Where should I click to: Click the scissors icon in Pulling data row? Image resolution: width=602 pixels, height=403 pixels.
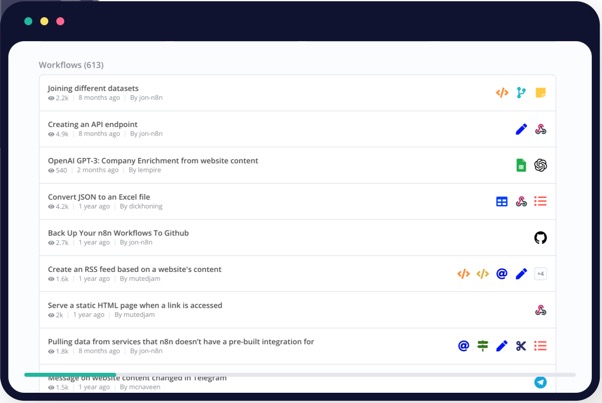pos(521,346)
